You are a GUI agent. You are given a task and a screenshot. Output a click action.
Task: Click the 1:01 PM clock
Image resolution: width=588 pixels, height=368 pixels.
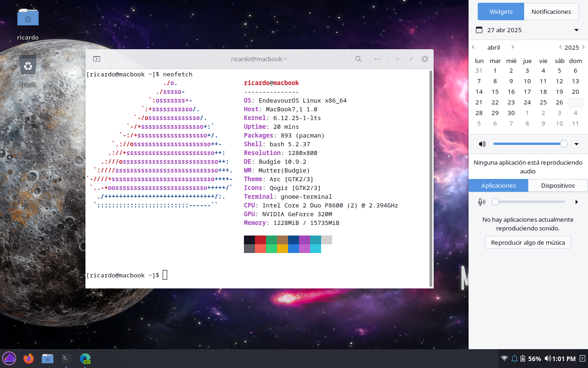(564, 358)
